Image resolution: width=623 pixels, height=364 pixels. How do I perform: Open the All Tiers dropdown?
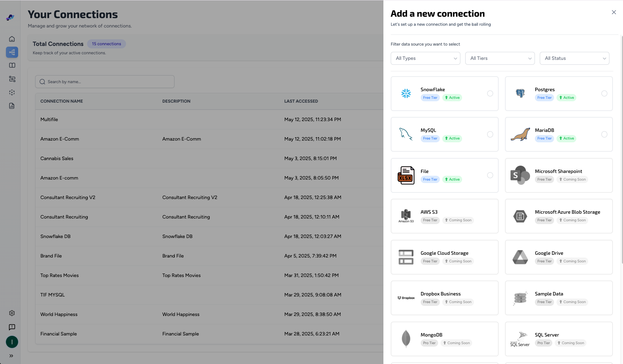click(x=500, y=58)
